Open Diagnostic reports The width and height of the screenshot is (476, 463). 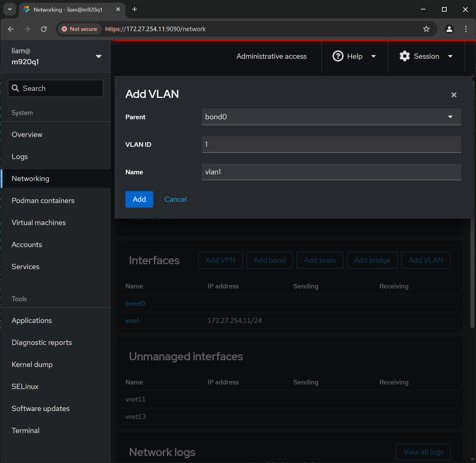click(x=56, y=343)
